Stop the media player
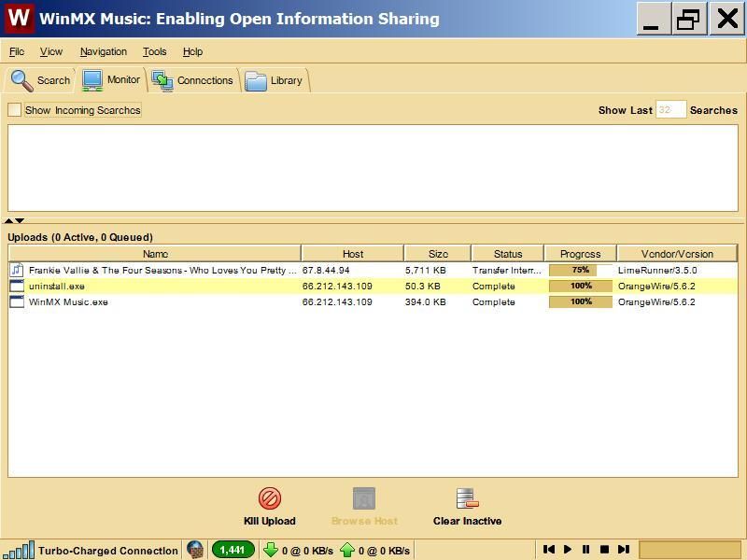 tap(604, 550)
